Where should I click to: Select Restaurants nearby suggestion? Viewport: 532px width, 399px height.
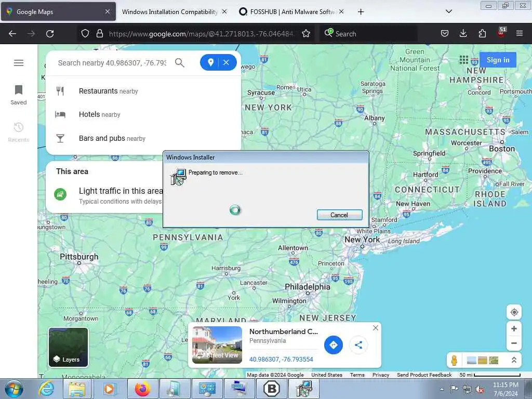pos(143,91)
